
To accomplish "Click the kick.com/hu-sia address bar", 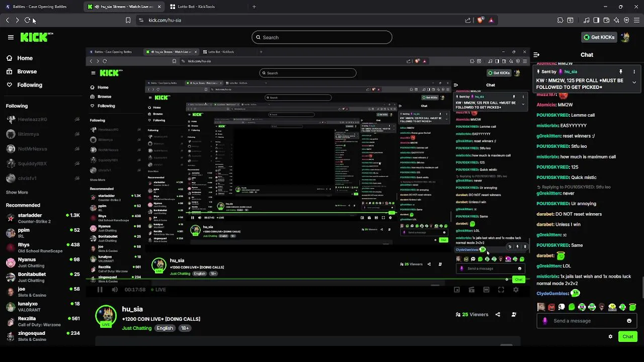I will pyautogui.click(x=302, y=20).
